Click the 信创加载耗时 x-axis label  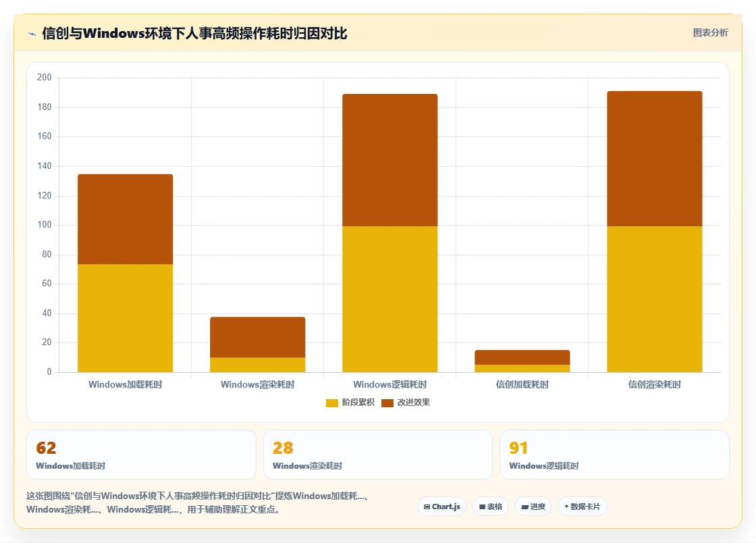522,384
